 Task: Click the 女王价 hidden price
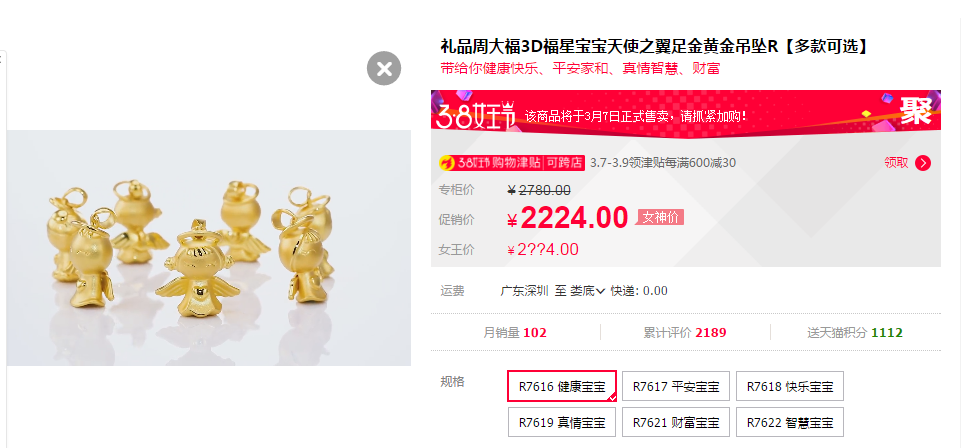(543, 250)
